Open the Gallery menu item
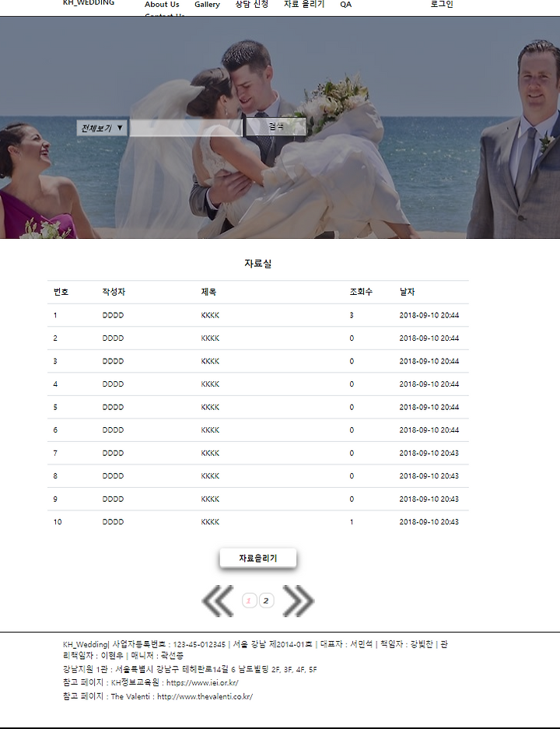 tap(207, 4)
